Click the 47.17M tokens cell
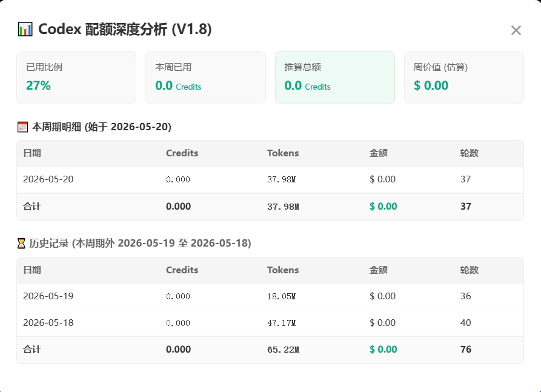 pyautogui.click(x=282, y=323)
